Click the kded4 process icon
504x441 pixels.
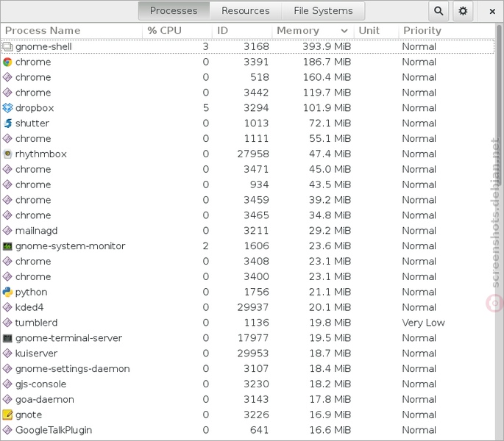coord(7,307)
